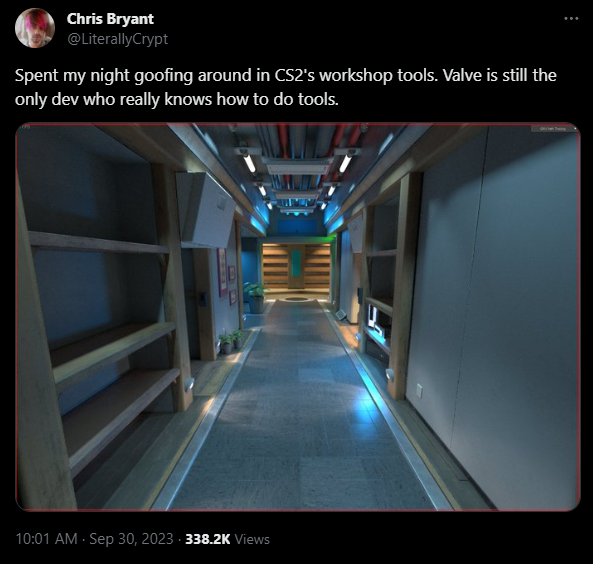This screenshot has width=593, height=564.
Task: Click Chris Bryant's profile avatar
Action: pyautogui.click(x=35, y=28)
